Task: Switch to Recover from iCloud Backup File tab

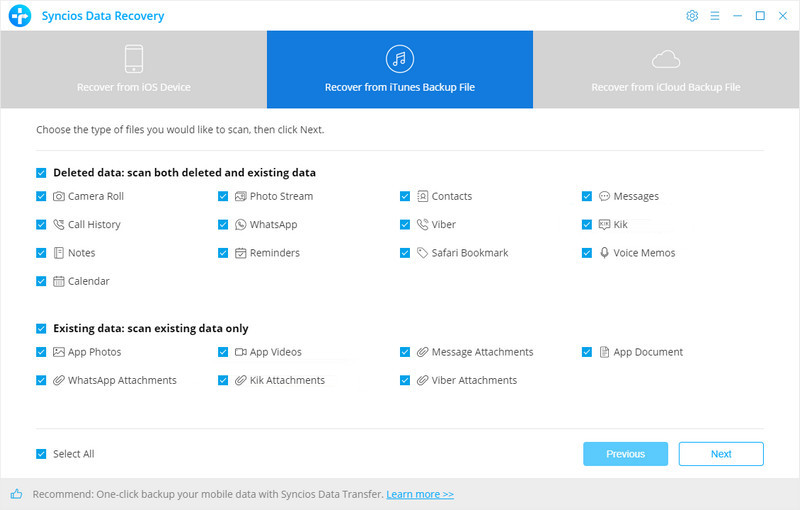Action: [x=666, y=69]
